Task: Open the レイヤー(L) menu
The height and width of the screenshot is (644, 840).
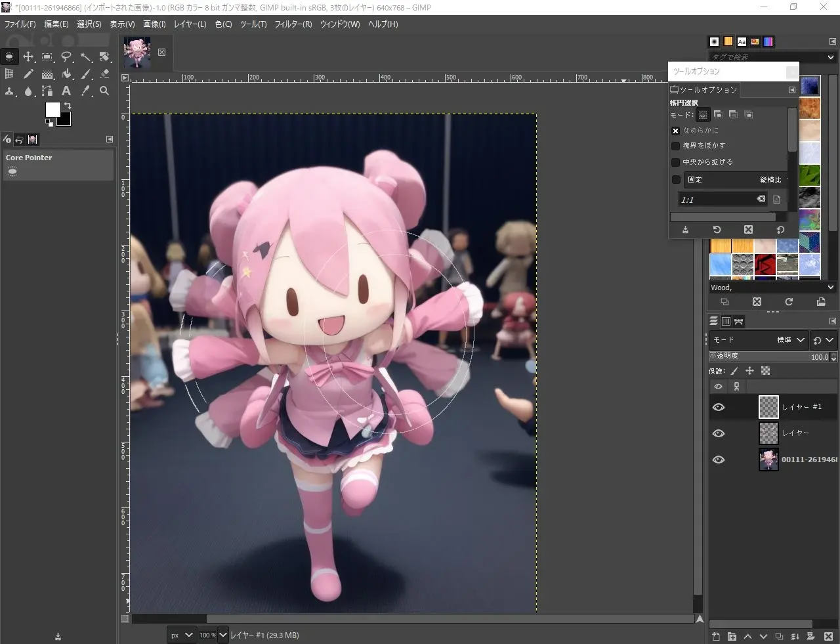Action: [190, 24]
